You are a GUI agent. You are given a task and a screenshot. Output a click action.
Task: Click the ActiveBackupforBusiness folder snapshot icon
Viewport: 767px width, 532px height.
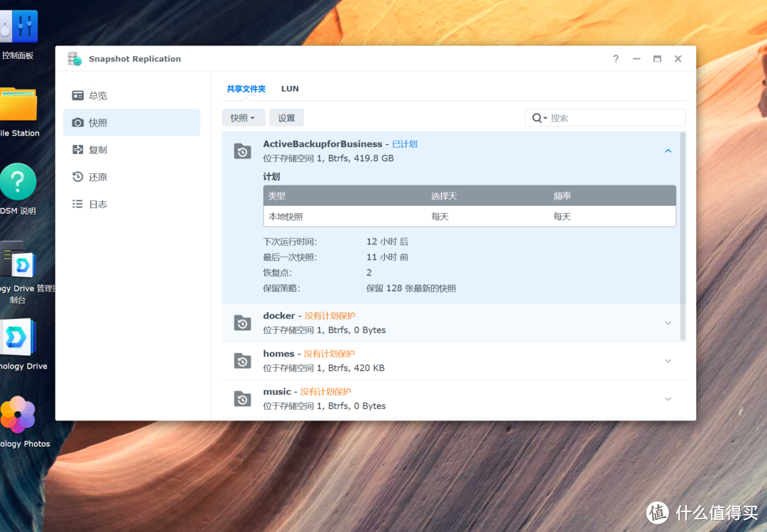[243, 151]
